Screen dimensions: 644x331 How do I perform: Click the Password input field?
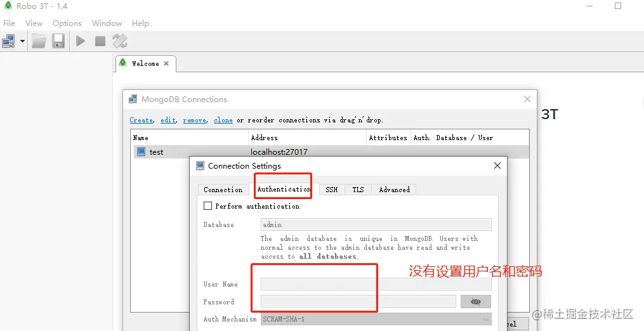point(358,301)
